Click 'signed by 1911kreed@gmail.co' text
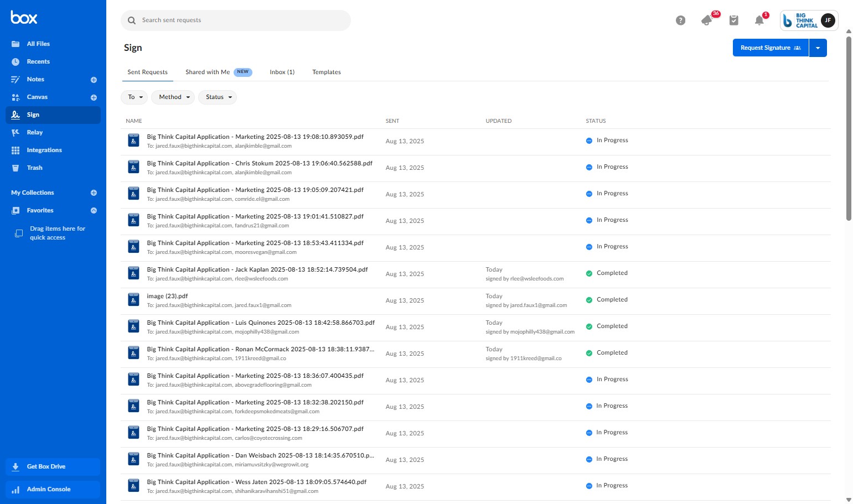 coord(524,358)
